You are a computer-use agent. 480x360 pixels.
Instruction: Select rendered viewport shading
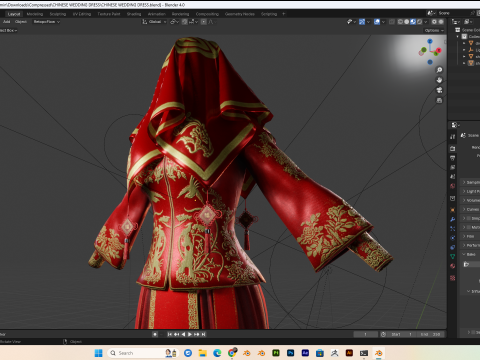[x=419, y=22]
